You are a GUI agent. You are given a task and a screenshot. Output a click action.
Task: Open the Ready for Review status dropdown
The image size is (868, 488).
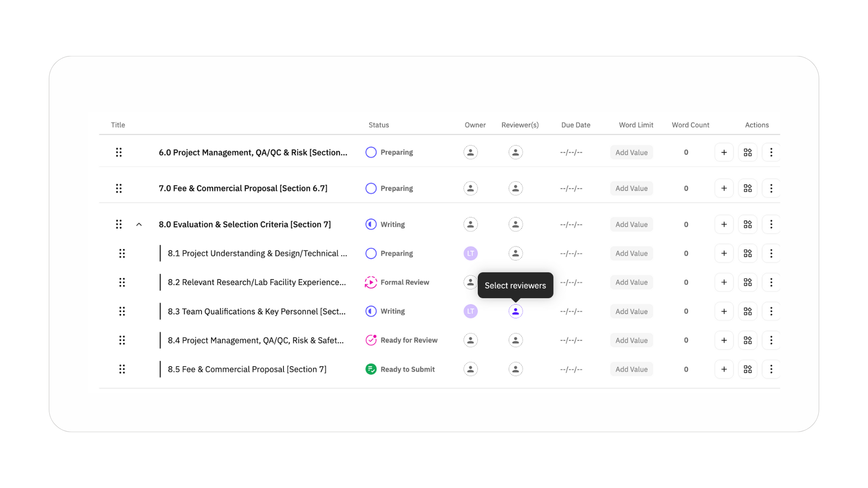pyautogui.click(x=401, y=340)
